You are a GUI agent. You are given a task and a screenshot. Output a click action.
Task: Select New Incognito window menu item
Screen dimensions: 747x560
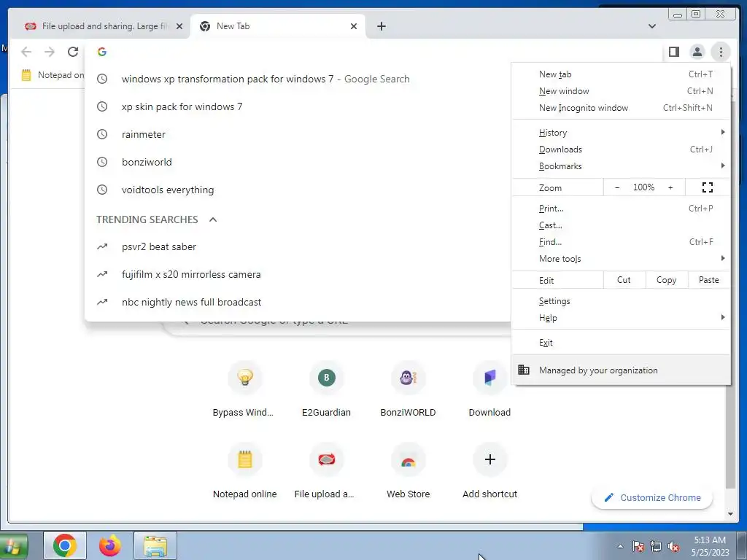(621, 108)
